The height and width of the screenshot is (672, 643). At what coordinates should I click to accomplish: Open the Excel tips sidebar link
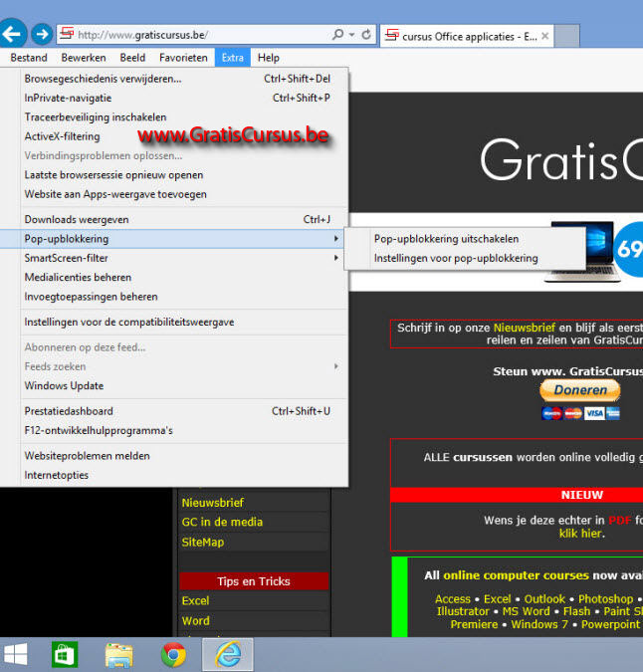(x=195, y=601)
